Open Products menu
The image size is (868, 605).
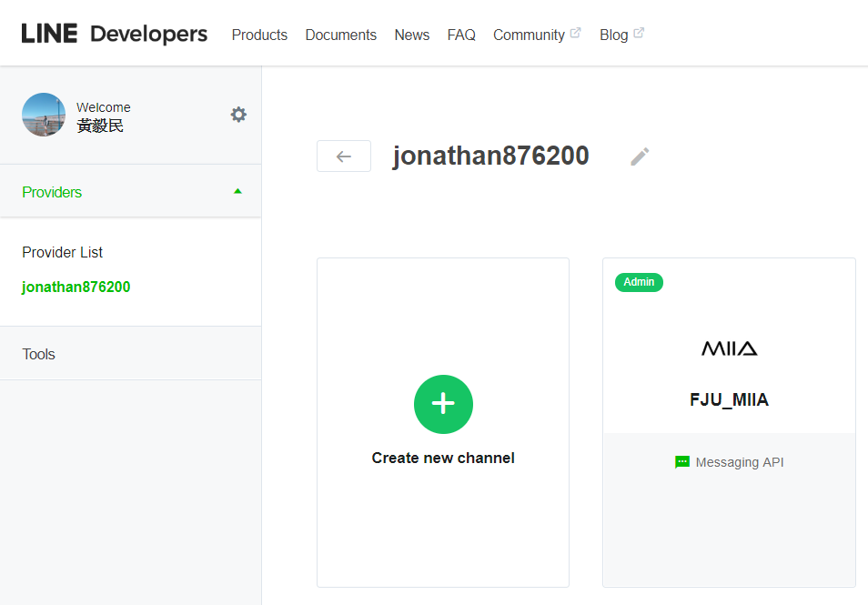coord(259,35)
